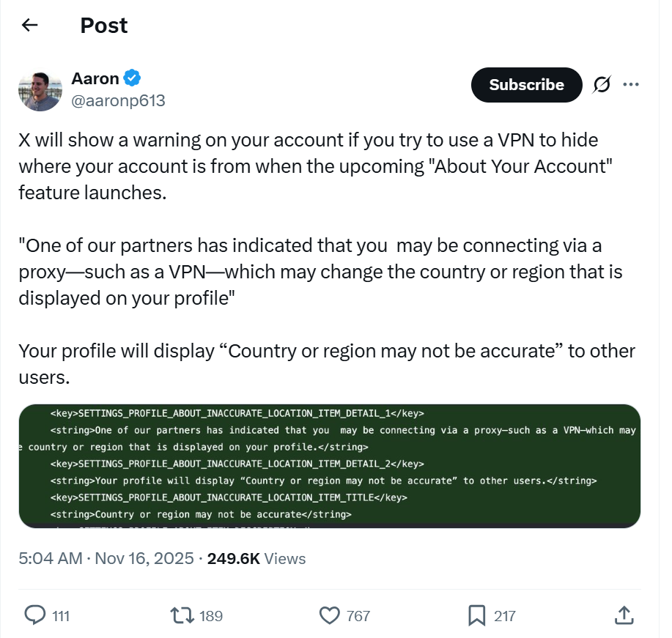The width and height of the screenshot is (672, 638).
Task: Click the 217 bookmarks count
Action: (x=505, y=616)
